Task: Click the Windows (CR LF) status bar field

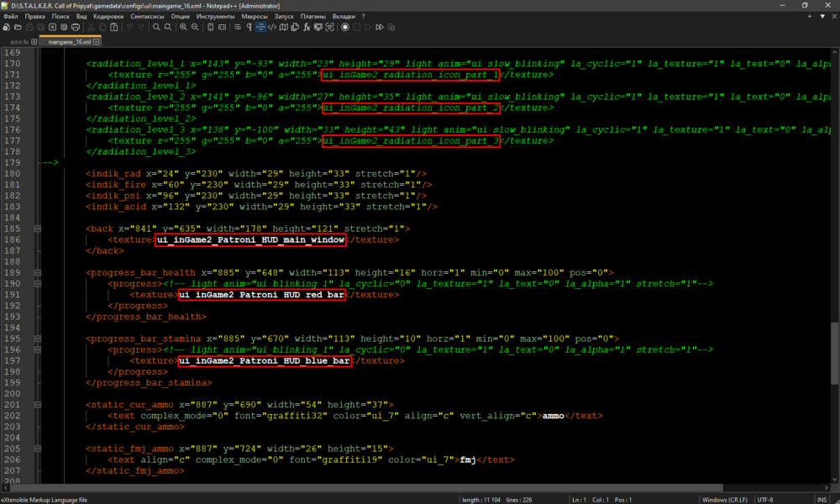Action: click(725, 500)
